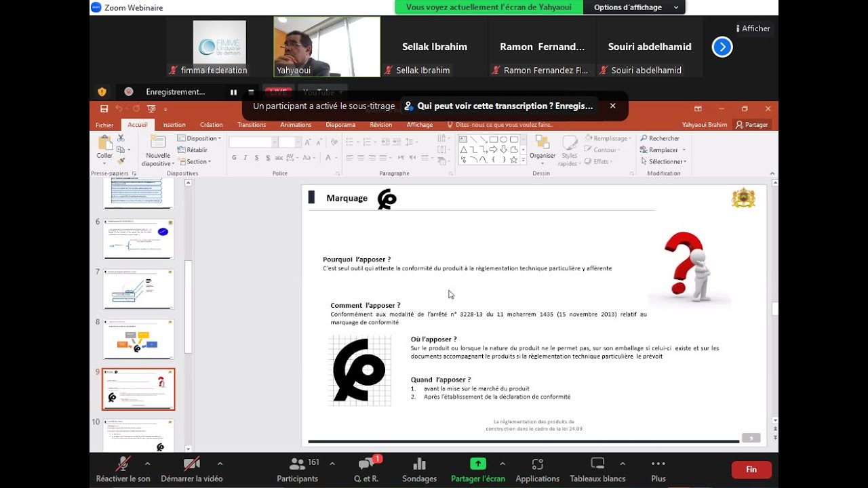The image size is (868, 488).
Task: Open the Plus more options icon
Action: (658, 464)
